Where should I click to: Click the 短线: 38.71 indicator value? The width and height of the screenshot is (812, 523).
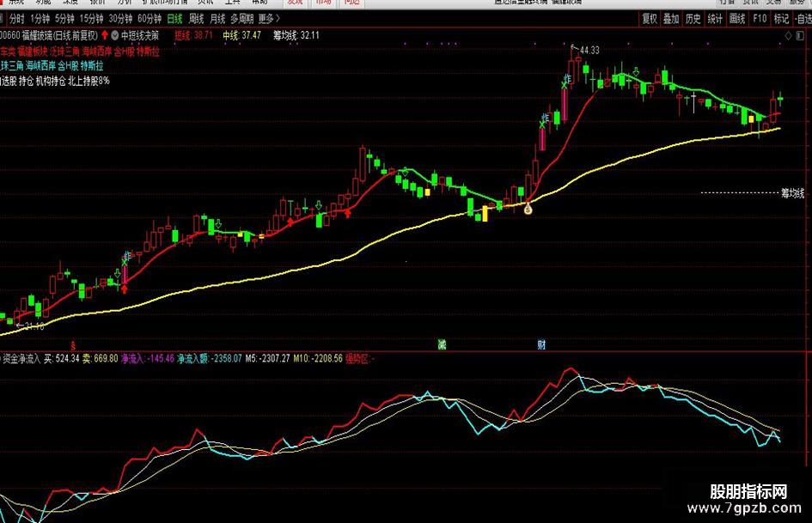click(x=193, y=35)
